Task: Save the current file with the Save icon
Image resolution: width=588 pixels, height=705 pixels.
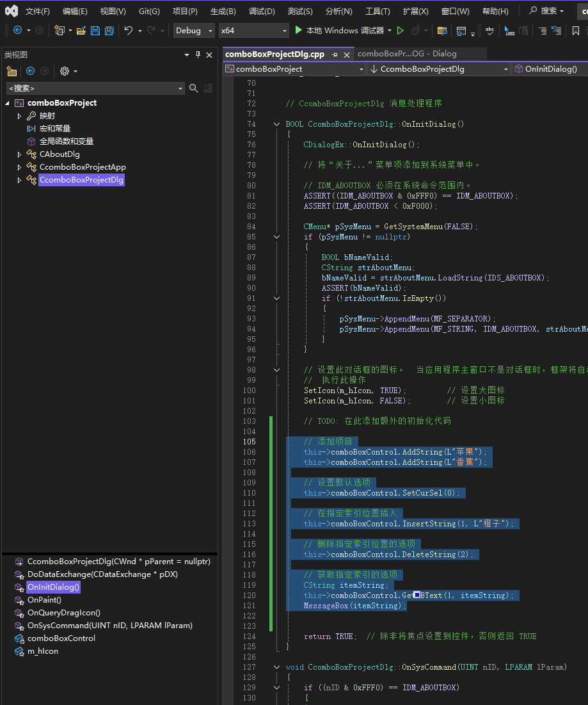Action: coord(95,31)
